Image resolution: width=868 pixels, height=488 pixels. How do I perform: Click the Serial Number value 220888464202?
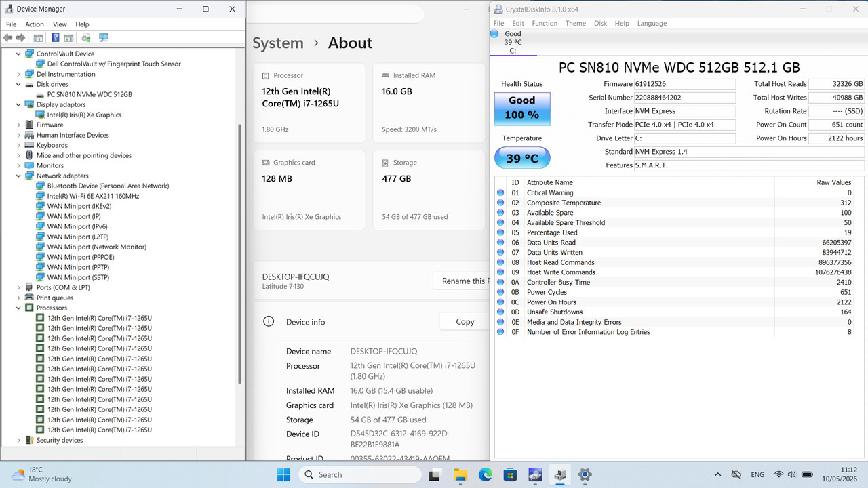(684, 98)
